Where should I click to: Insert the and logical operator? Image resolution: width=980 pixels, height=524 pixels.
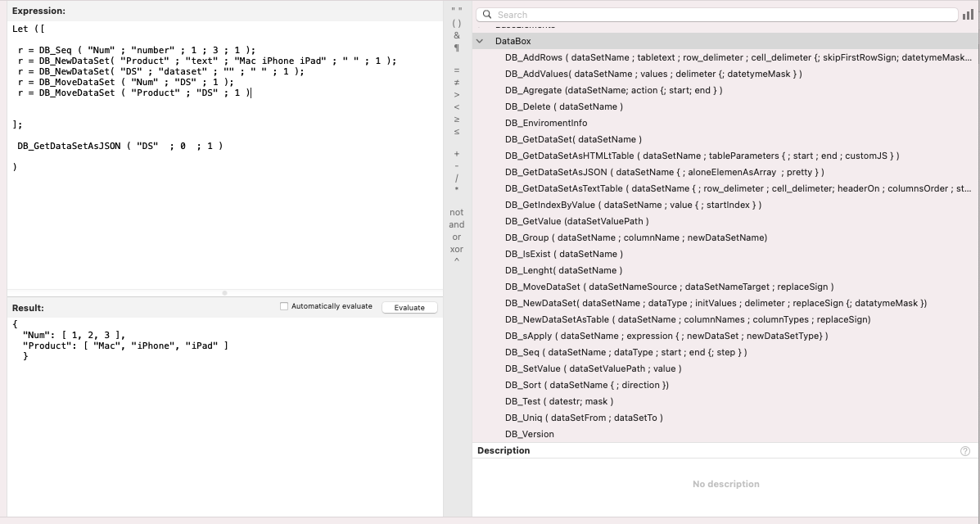[x=457, y=224]
